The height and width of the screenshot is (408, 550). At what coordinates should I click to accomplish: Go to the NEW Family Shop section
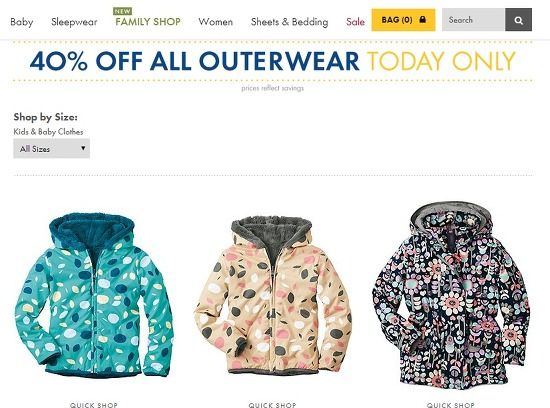click(x=148, y=22)
